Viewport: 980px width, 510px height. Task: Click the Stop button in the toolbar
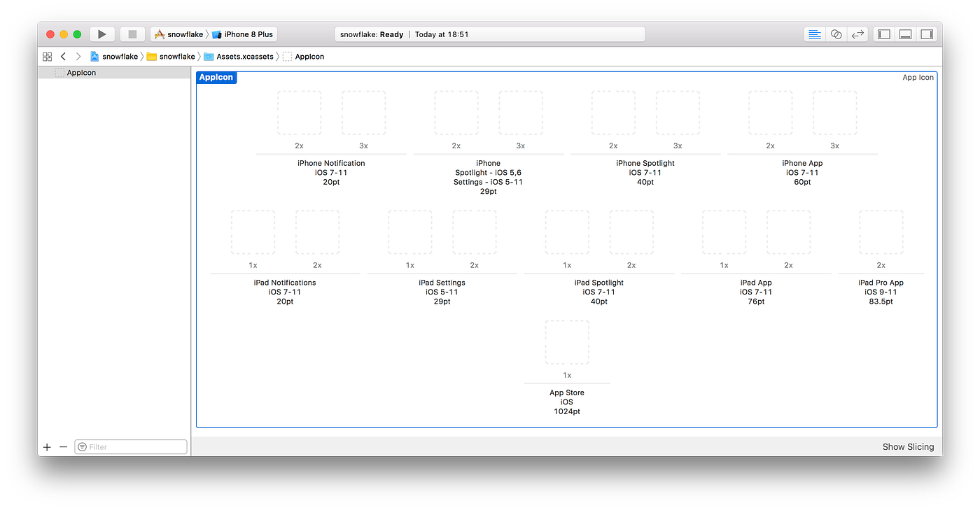click(132, 34)
